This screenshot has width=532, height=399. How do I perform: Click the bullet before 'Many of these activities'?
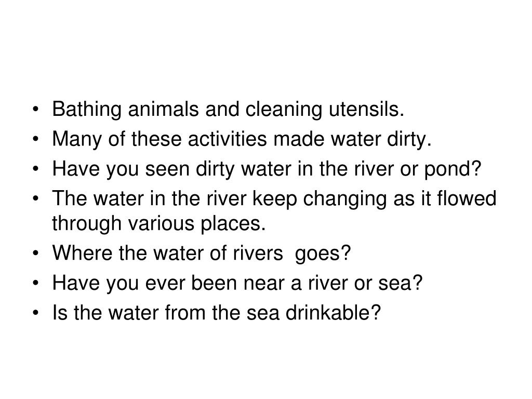(x=36, y=139)
